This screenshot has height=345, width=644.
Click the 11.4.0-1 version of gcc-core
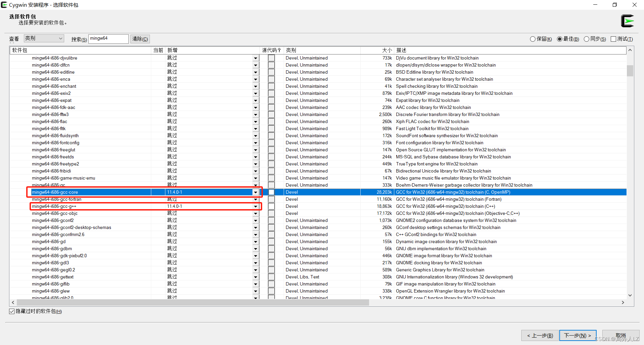(174, 192)
